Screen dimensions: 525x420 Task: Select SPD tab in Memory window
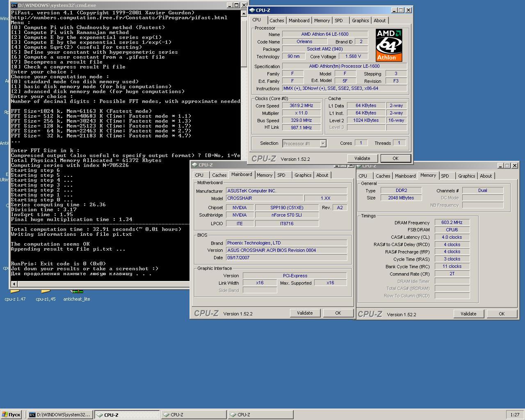point(445,176)
